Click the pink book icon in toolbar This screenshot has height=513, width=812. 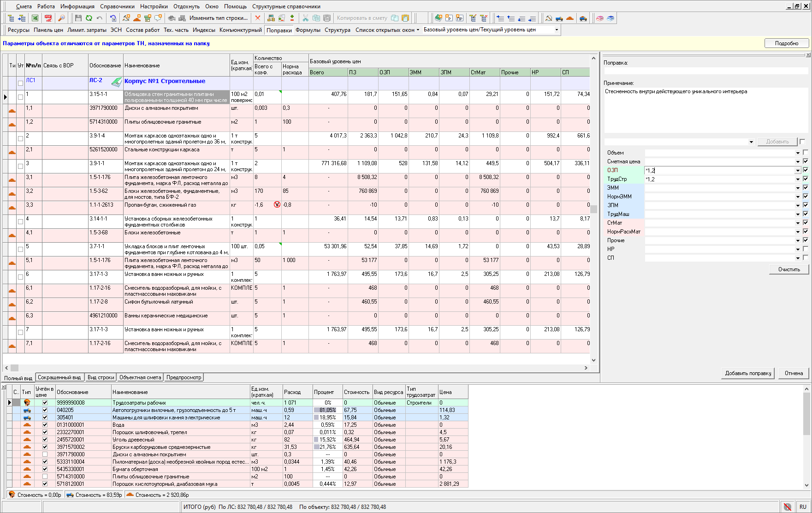(599, 18)
